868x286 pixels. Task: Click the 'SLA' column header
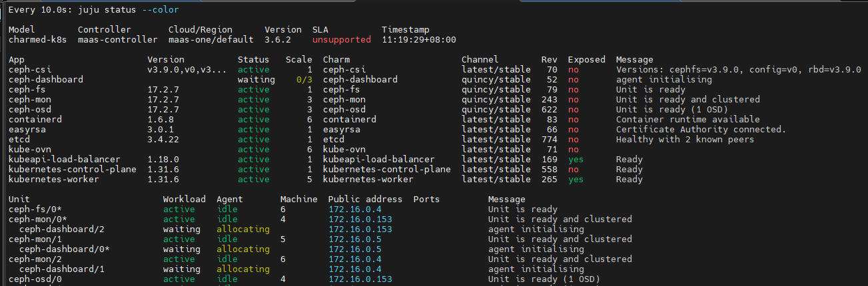[x=320, y=30]
